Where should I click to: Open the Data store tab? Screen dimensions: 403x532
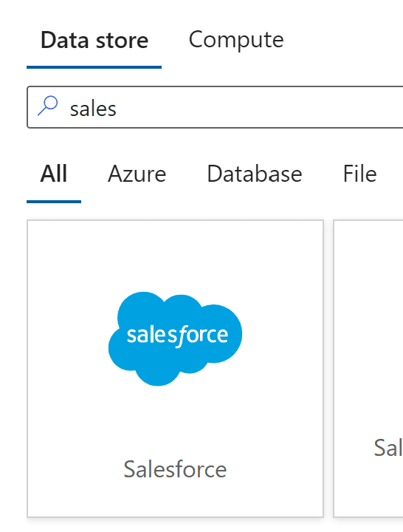pos(94,40)
